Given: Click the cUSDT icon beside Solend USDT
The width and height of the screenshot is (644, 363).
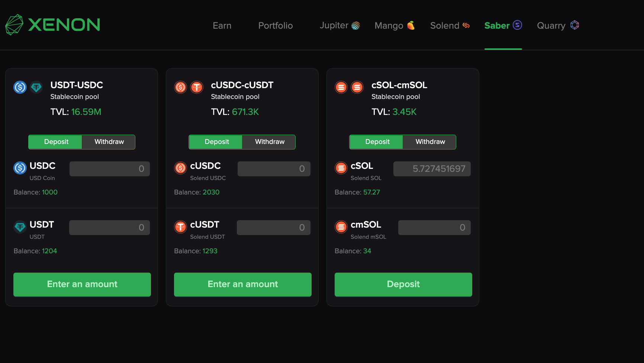Looking at the screenshot, I should (181, 227).
